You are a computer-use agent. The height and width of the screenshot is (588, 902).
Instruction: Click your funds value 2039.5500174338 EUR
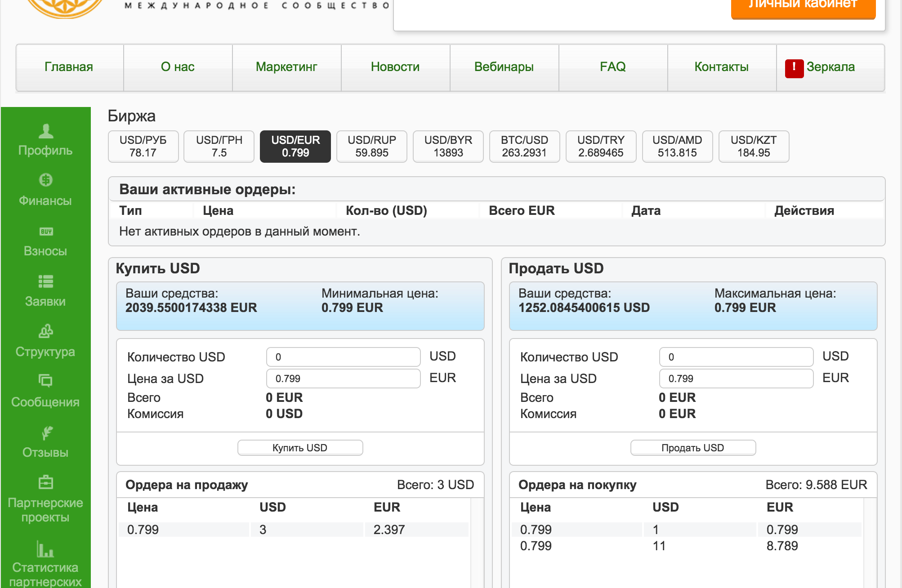click(191, 308)
